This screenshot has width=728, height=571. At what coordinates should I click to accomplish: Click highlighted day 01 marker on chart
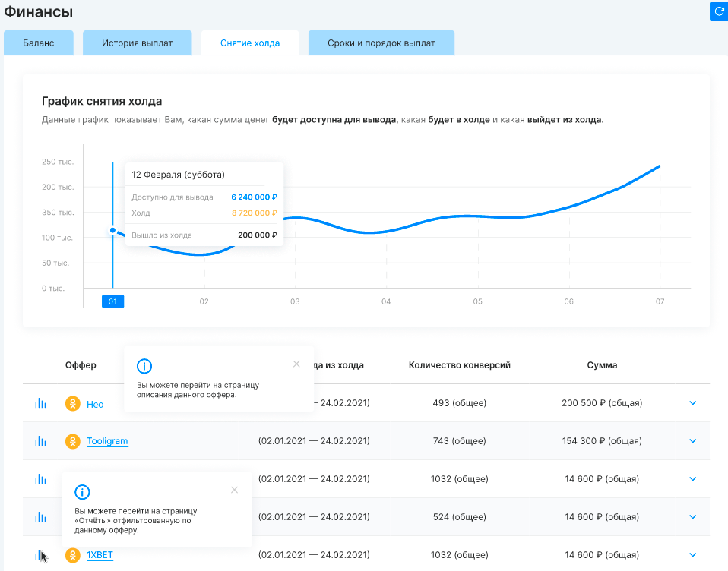coord(112,301)
